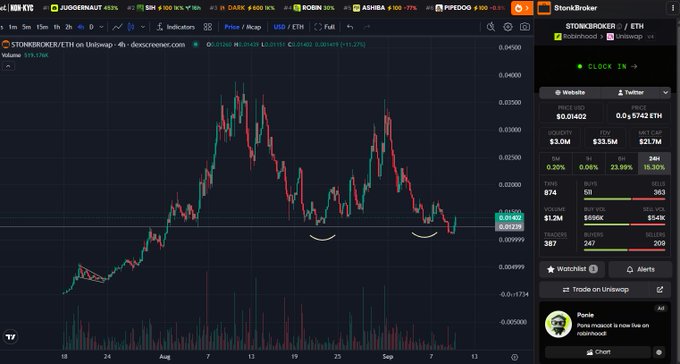Click the STONKBROKER/ETH chart symbol icon
Screen dimensions: 680x364
tap(6, 44)
